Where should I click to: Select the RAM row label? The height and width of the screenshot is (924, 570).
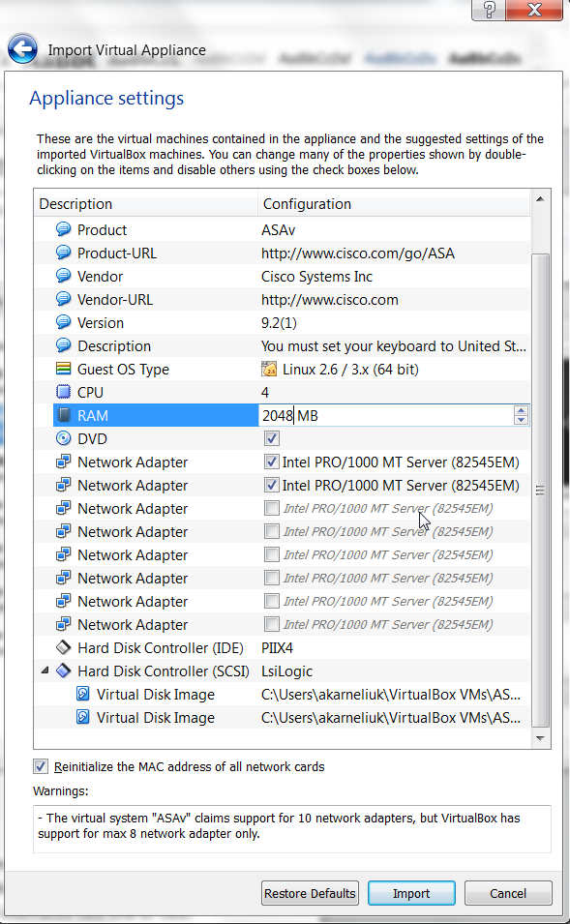(x=93, y=415)
